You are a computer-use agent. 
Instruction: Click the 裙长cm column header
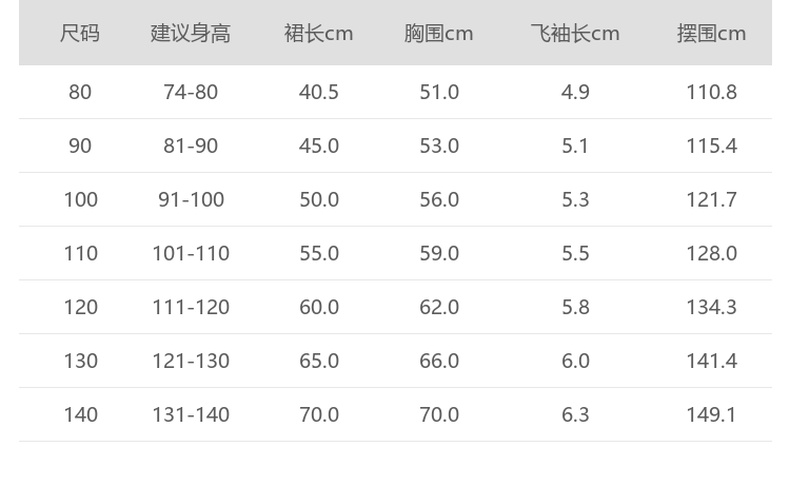[319, 34]
